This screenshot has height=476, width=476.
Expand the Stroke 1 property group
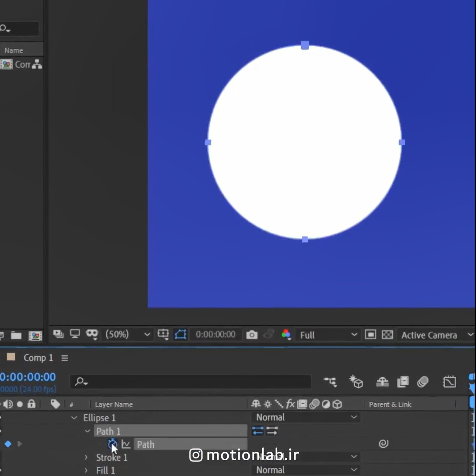pyautogui.click(x=86, y=457)
